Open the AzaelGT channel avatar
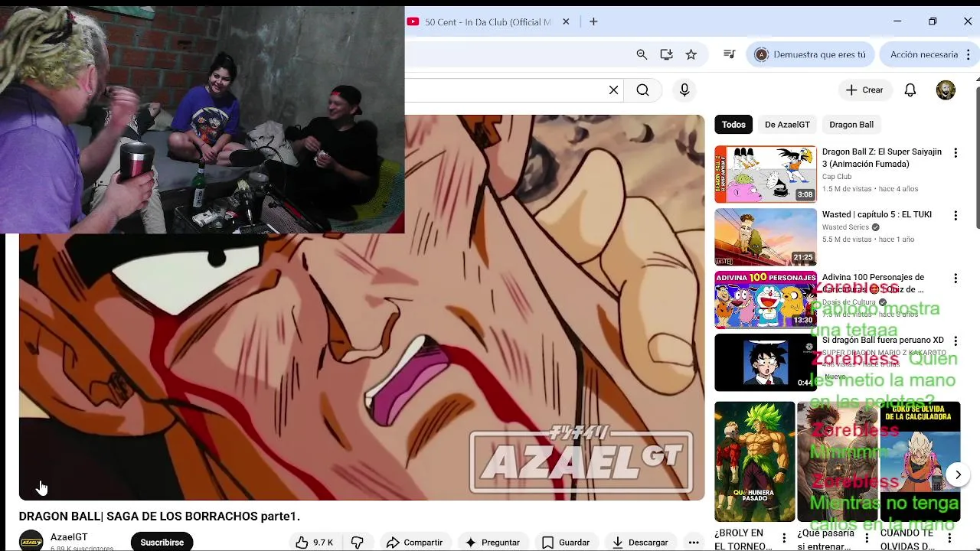 click(x=31, y=542)
